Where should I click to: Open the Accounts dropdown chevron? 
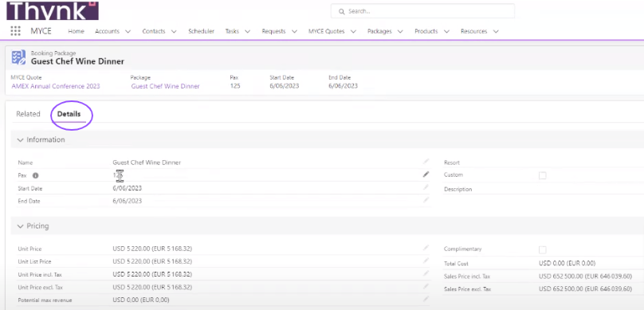tap(128, 31)
